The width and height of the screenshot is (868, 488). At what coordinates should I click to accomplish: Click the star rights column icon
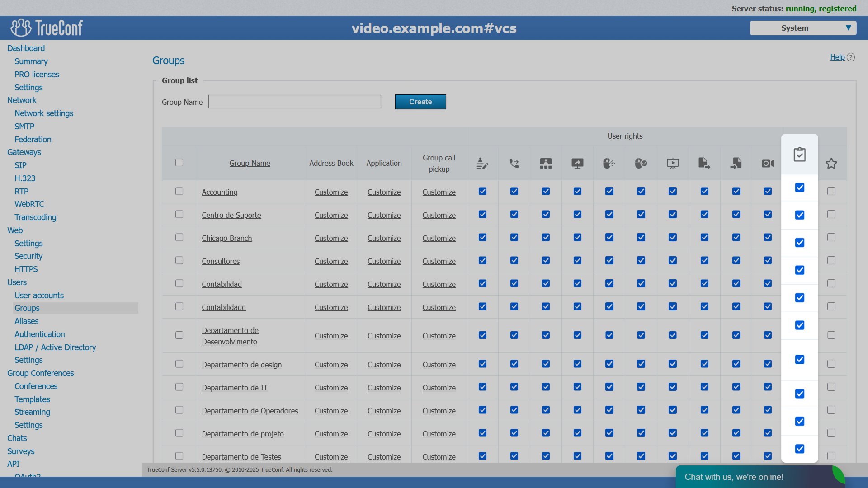(831, 163)
